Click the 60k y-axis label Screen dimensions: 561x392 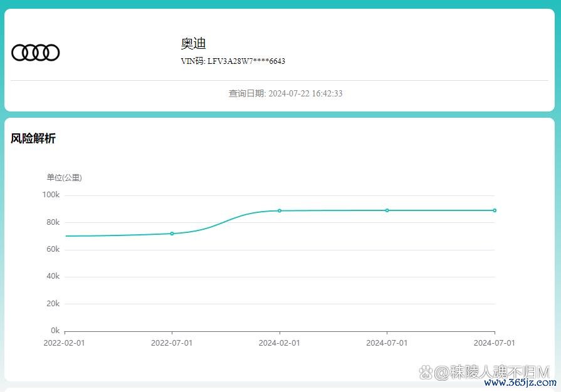click(x=53, y=249)
